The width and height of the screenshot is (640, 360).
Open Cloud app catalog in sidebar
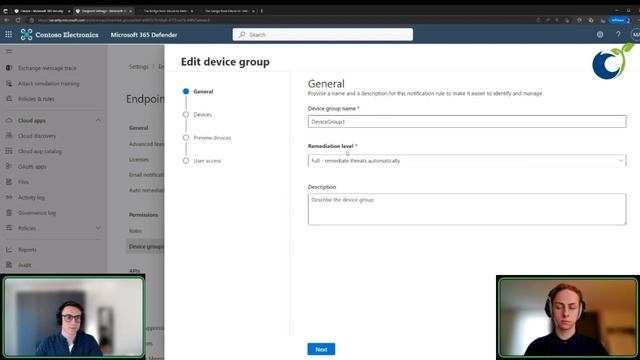40,151
